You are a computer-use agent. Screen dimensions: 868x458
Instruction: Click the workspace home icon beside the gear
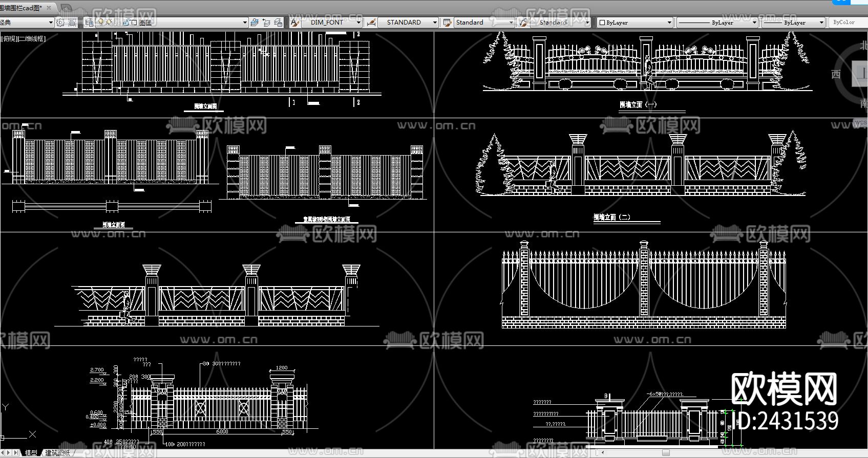coord(72,23)
